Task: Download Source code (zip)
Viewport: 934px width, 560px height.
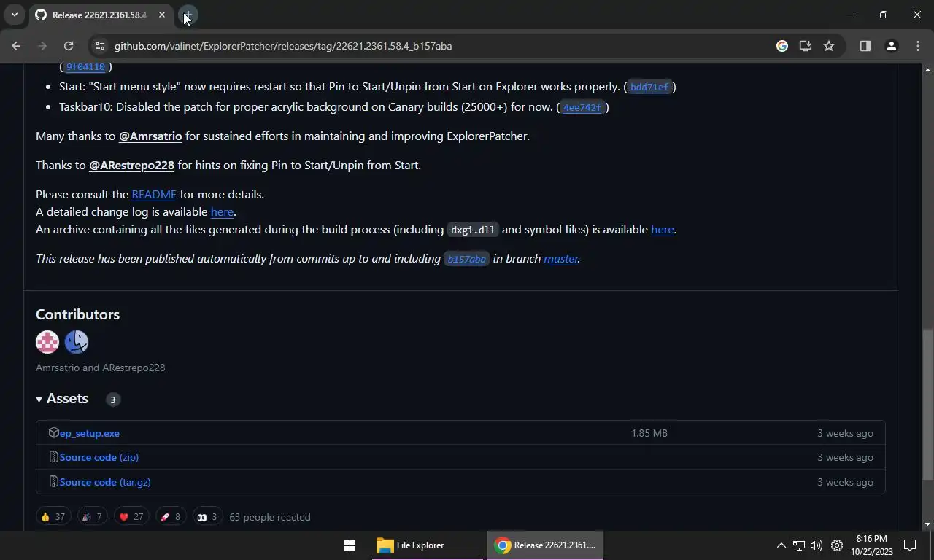Action: point(99,457)
